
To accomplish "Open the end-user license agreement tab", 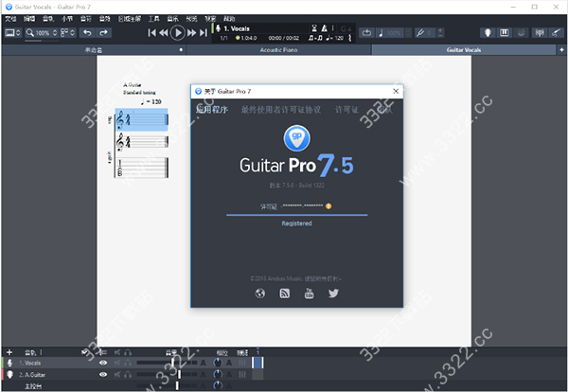I will 281,110.
